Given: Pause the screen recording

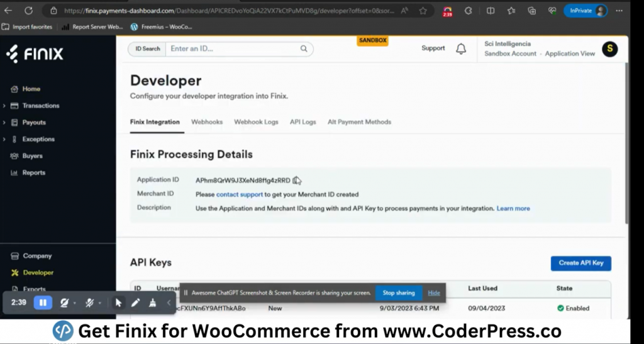Looking at the screenshot, I should pyautogui.click(x=43, y=302).
